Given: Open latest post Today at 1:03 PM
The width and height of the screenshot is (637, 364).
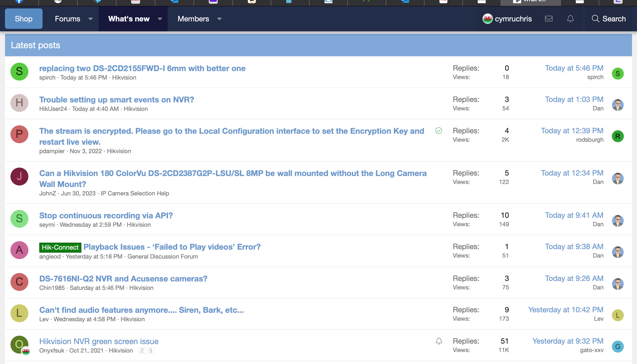Looking at the screenshot, I should (574, 99).
